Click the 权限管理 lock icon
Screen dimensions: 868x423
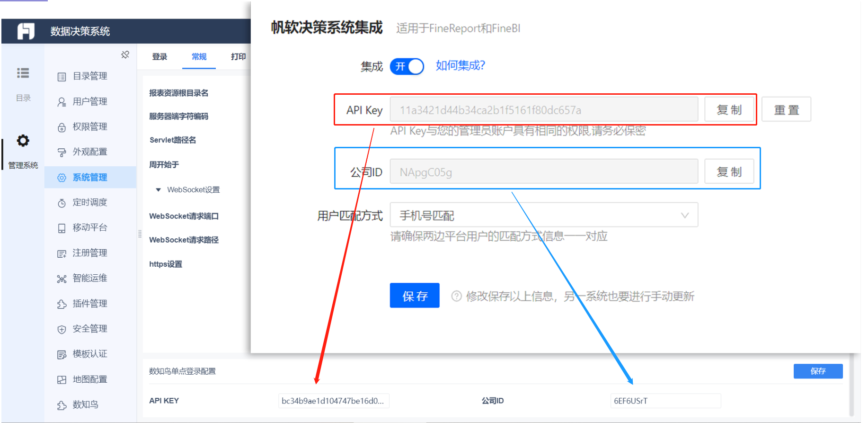[x=62, y=127]
